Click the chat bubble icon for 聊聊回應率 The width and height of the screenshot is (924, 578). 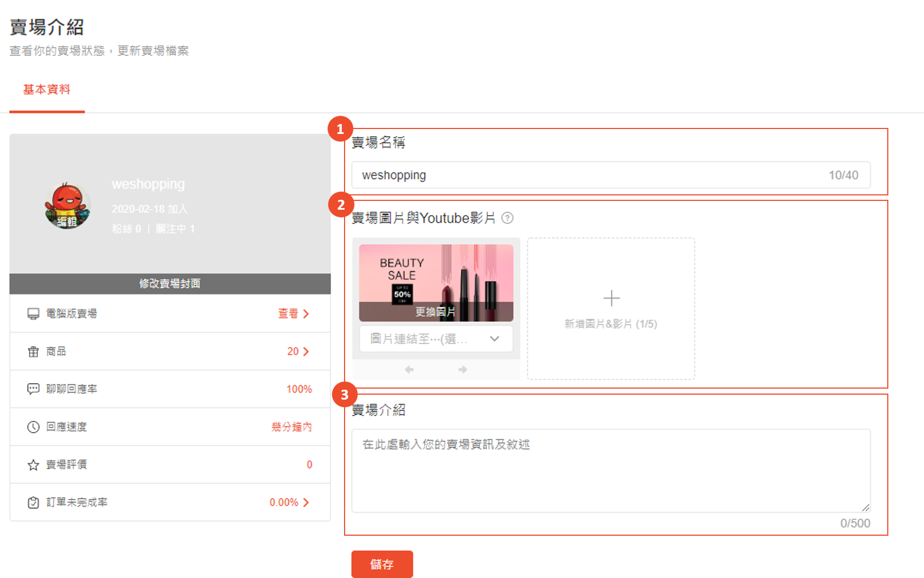click(x=33, y=389)
